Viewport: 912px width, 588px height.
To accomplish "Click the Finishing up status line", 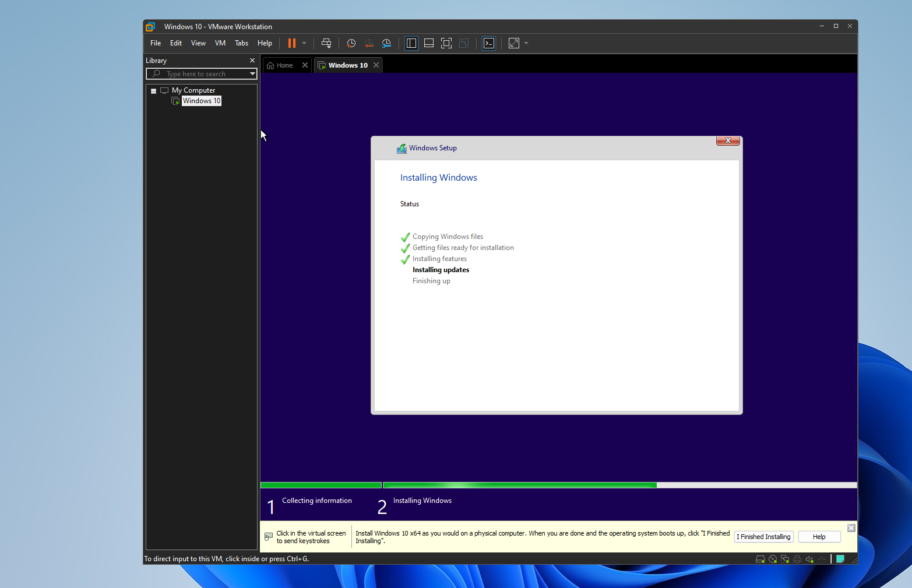I will pyautogui.click(x=431, y=281).
